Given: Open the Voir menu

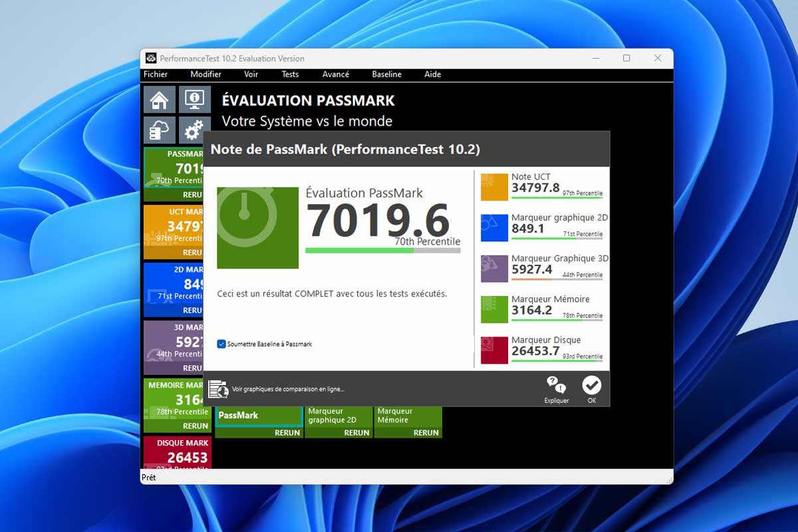Looking at the screenshot, I should pyautogui.click(x=251, y=74).
